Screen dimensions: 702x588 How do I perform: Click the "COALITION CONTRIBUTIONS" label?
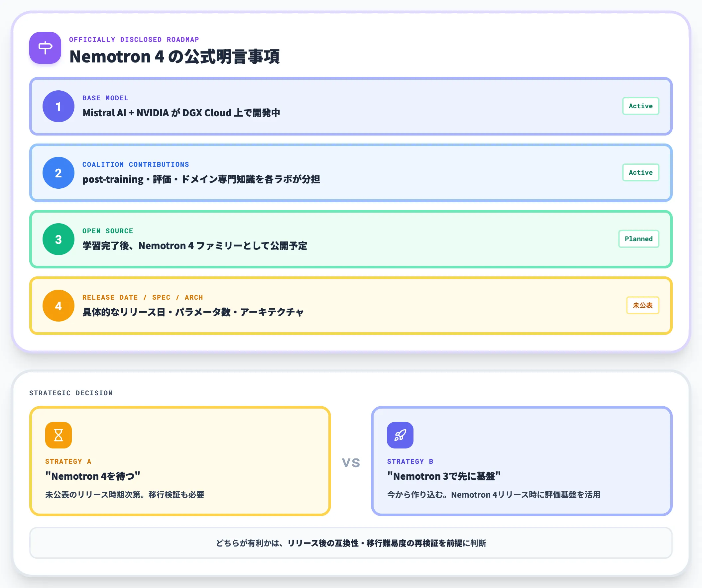(136, 164)
